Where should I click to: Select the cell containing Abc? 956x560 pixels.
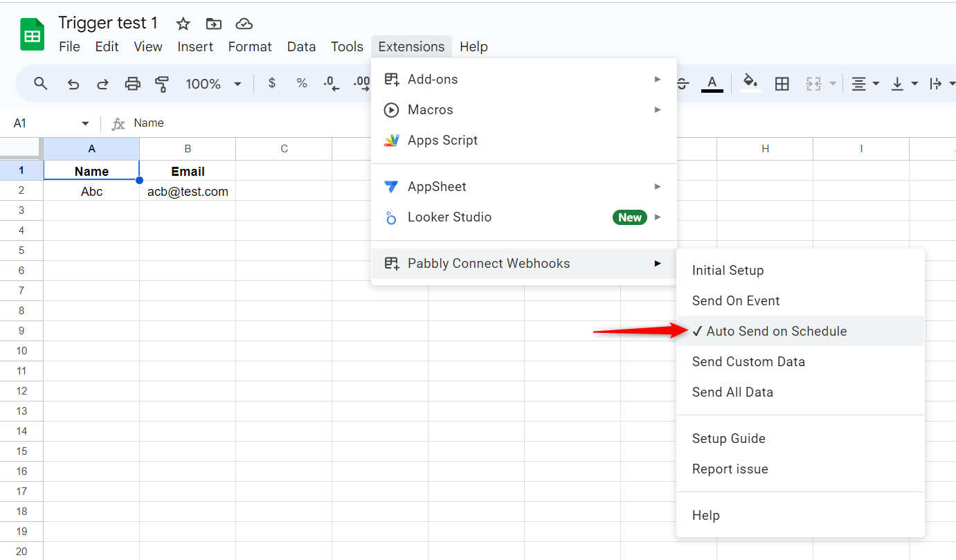coord(91,192)
